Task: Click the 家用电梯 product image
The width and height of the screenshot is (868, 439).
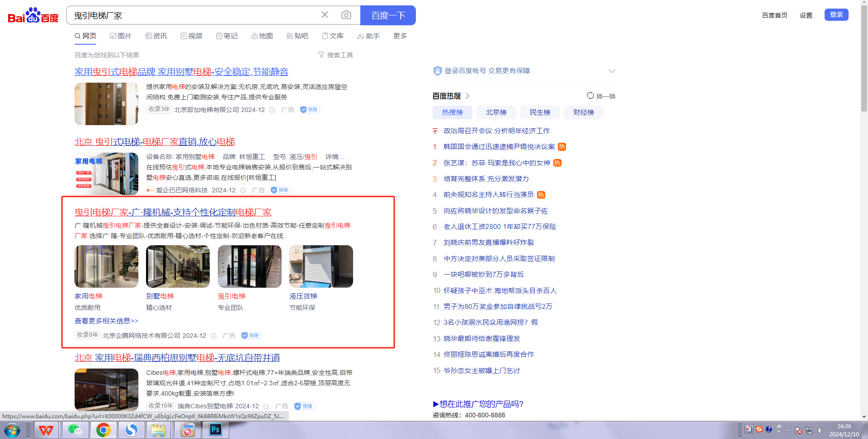Action: click(x=106, y=266)
